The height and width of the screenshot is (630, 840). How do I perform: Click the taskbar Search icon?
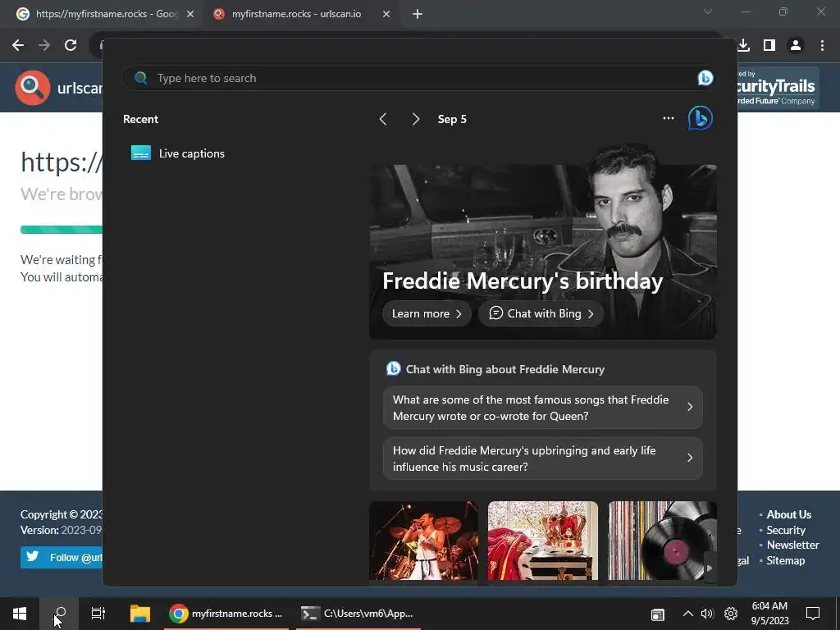(59, 614)
